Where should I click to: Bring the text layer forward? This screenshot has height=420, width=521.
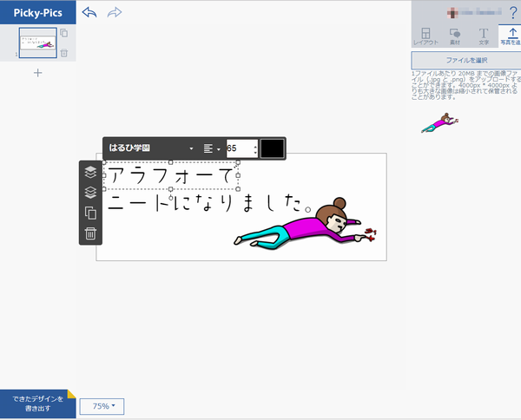pyautogui.click(x=90, y=172)
